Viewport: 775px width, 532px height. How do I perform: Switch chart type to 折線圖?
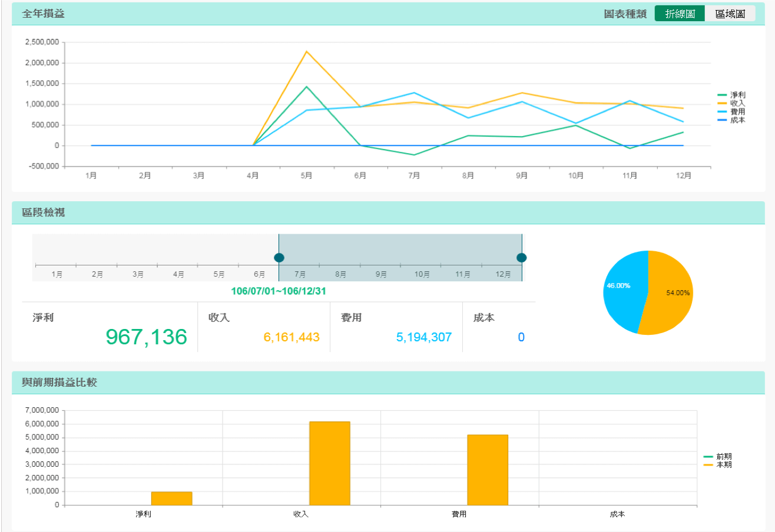(x=679, y=14)
